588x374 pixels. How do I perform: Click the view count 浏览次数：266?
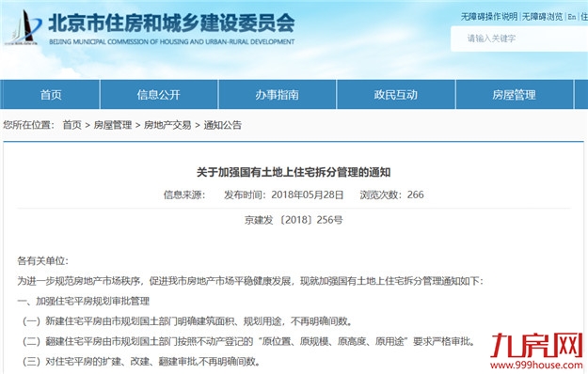click(392, 195)
